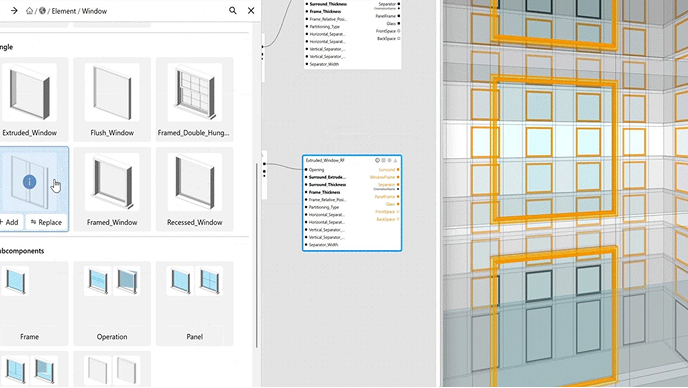Go forward with the arrow icon
The image size is (688, 388).
14,11
